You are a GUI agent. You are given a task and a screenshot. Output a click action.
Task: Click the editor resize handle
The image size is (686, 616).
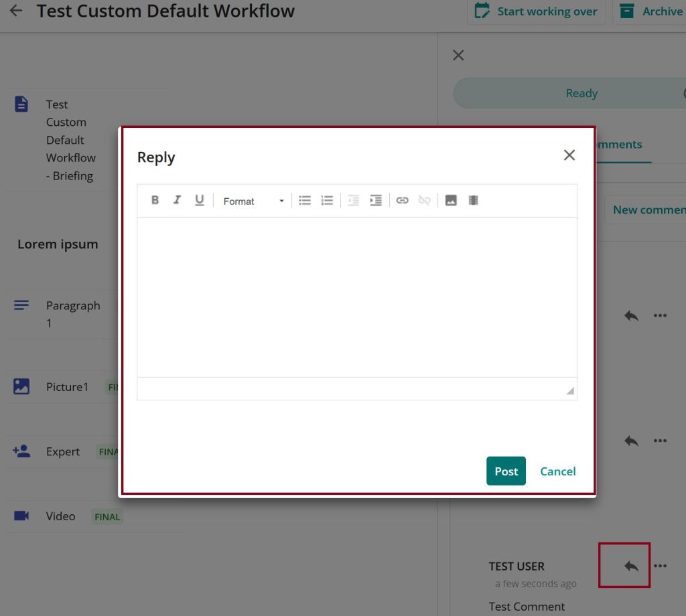click(x=570, y=391)
